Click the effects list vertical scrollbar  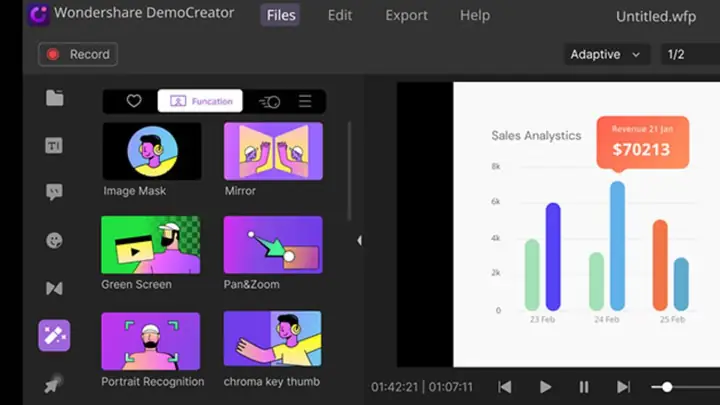pyautogui.click(x=349, y=171)
